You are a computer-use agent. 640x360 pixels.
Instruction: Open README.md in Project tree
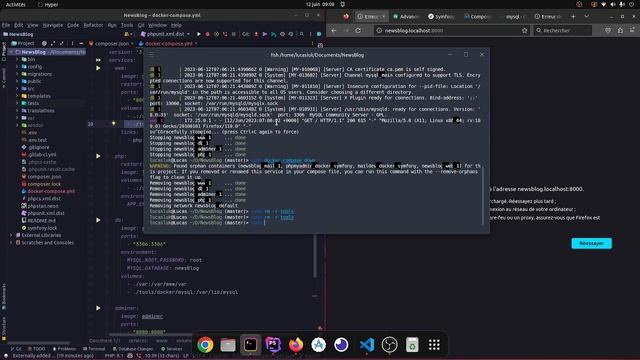click(38, 221)
